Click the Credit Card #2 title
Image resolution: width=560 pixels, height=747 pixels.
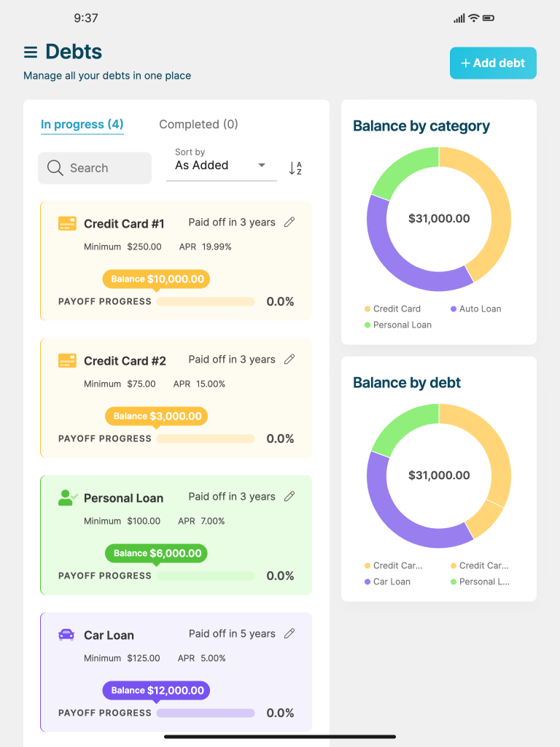[125, 361]
